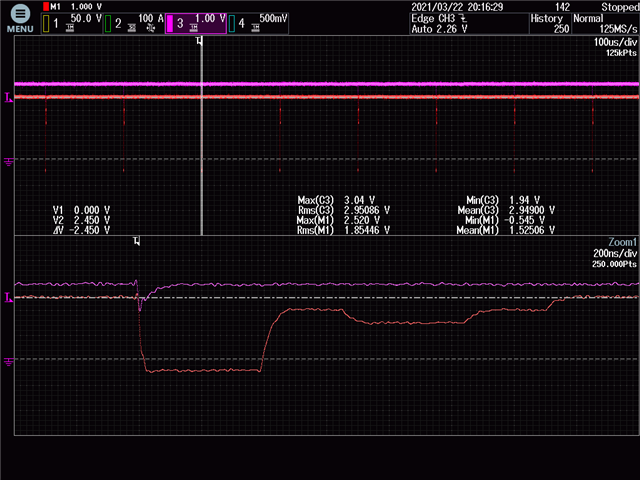Click the red M1 math indicator
Viewport: 640px width, 480px height.
click(46, 7)
